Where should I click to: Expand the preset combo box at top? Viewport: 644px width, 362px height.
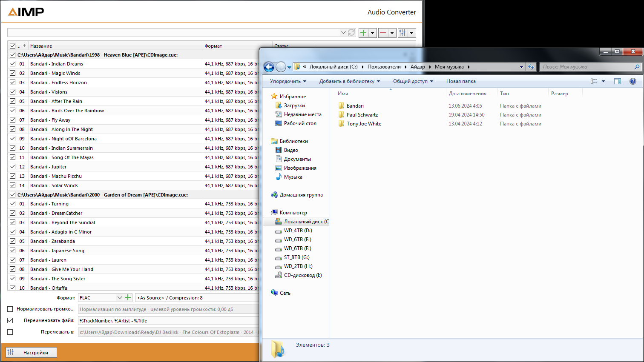click(343, 33)
